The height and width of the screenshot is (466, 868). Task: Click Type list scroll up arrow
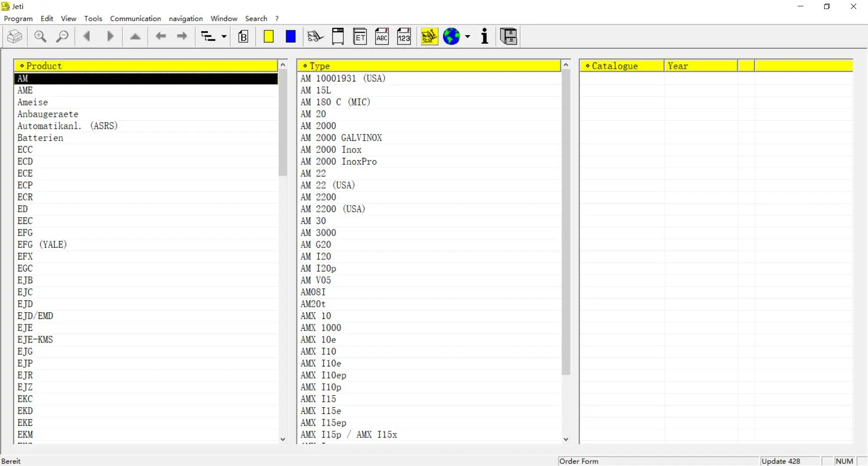[x=566, y=65]
